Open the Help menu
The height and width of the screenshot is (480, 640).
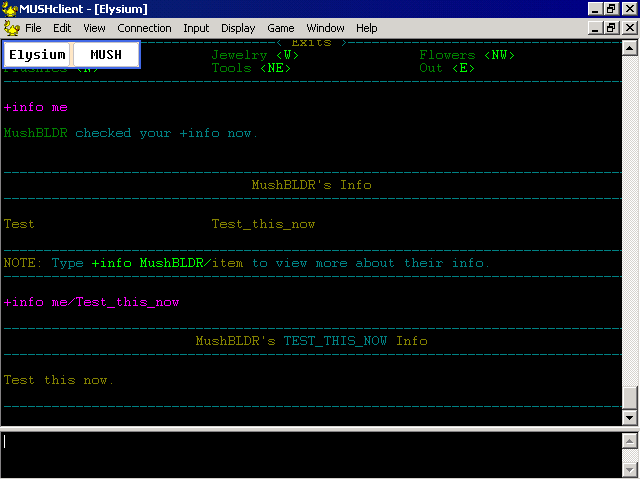pyautogui.click(x=367, y=28)
